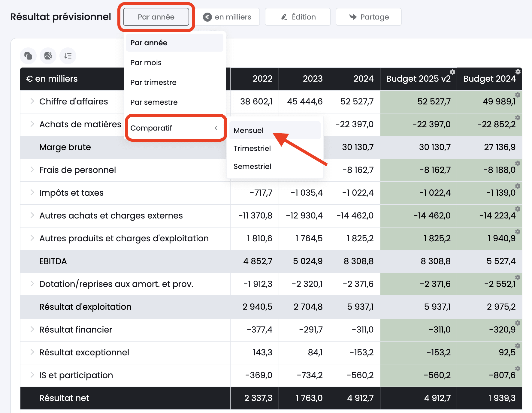Select Par mois menu option
Image resolution: width=532 pixels, height=413 pixels.
175,62
